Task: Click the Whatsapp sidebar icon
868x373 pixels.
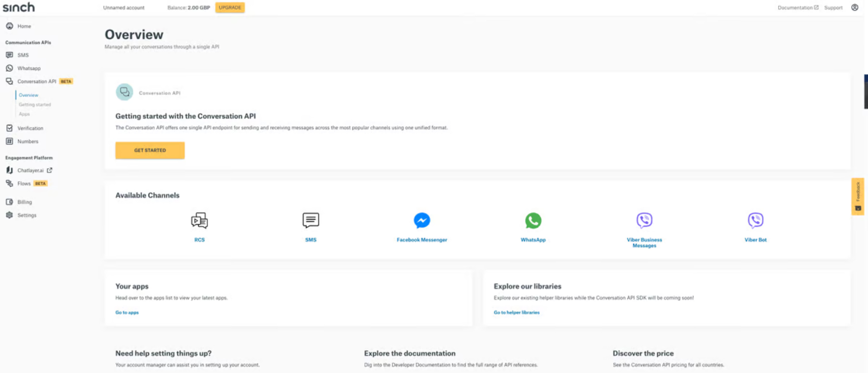Action: (x=9, y=68)
